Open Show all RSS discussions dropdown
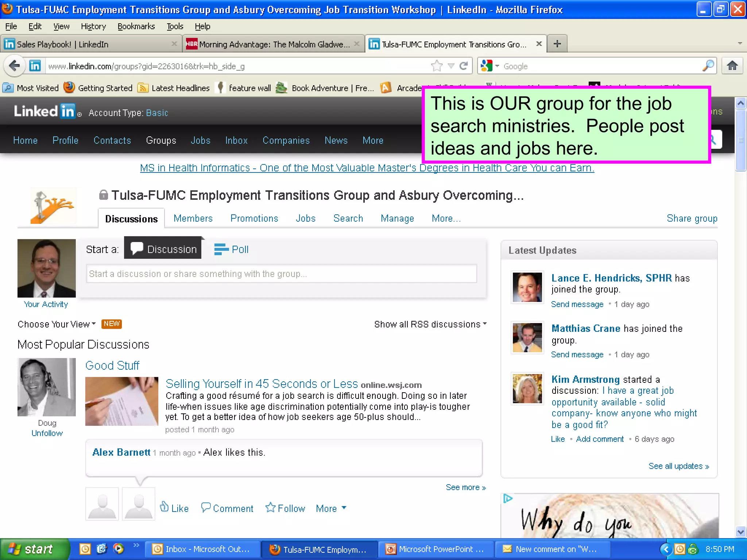This screenshot has width=747, height=560. pos(430,324)
